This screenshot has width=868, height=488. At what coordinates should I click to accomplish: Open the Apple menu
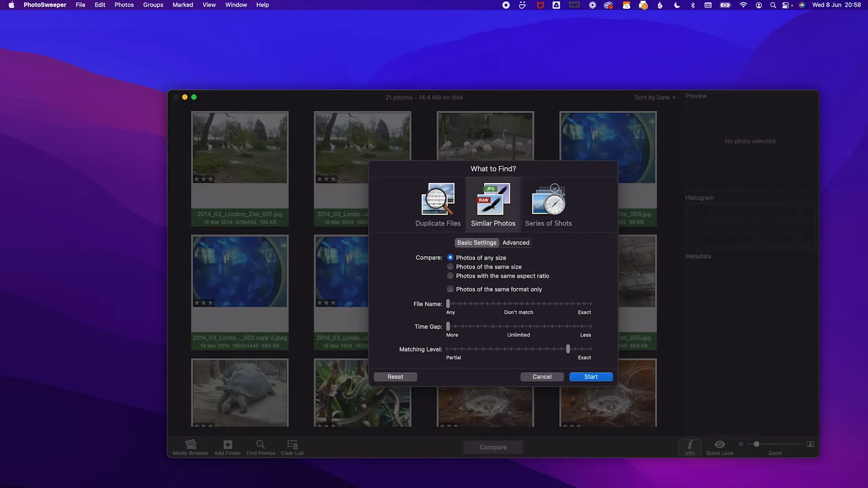point(11,5)
